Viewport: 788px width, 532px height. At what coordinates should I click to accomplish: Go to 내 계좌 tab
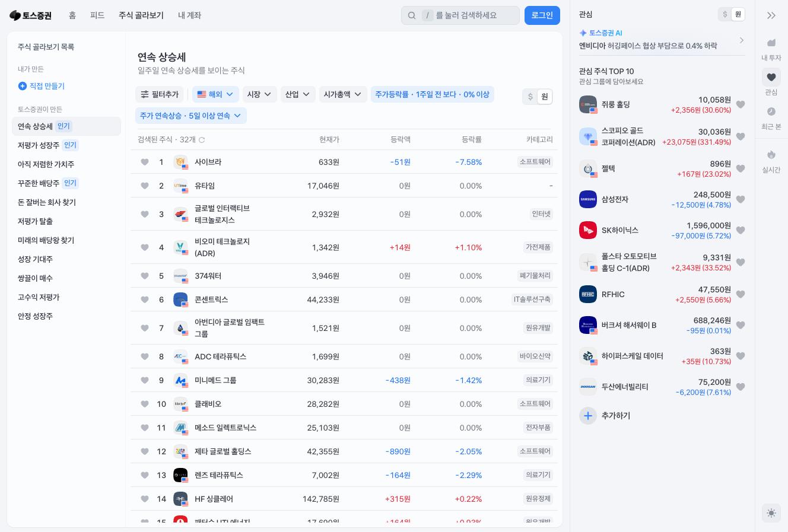[x=189, y=15]
